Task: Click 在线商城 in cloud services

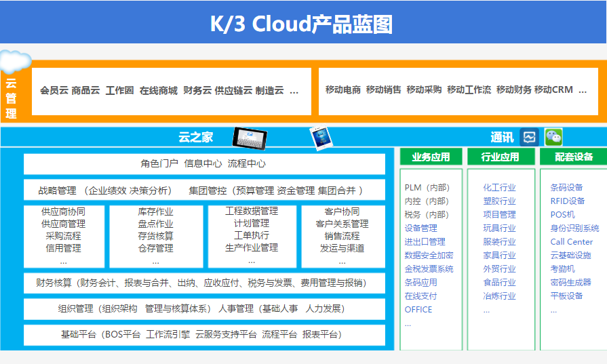Action: (158, 91)
